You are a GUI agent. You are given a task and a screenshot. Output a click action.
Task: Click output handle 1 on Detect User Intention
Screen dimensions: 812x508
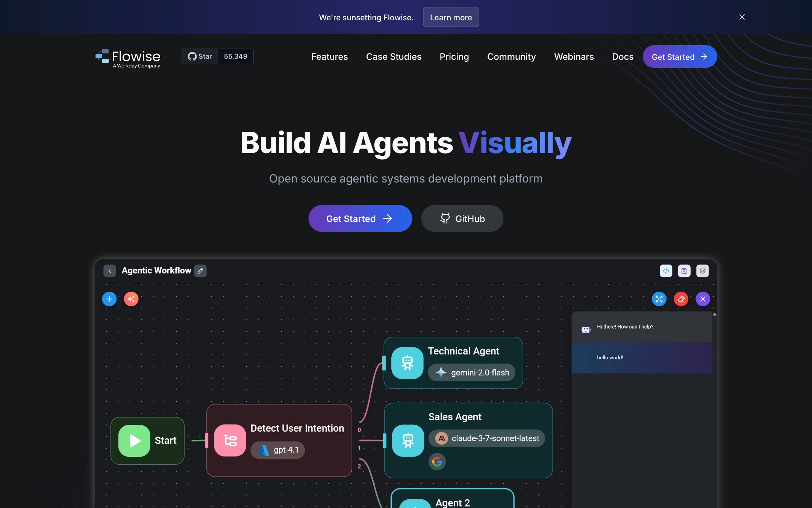click(359, 448)
